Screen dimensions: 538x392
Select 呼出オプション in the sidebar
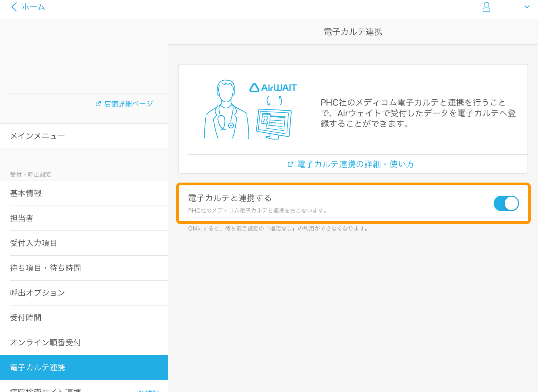84,293
